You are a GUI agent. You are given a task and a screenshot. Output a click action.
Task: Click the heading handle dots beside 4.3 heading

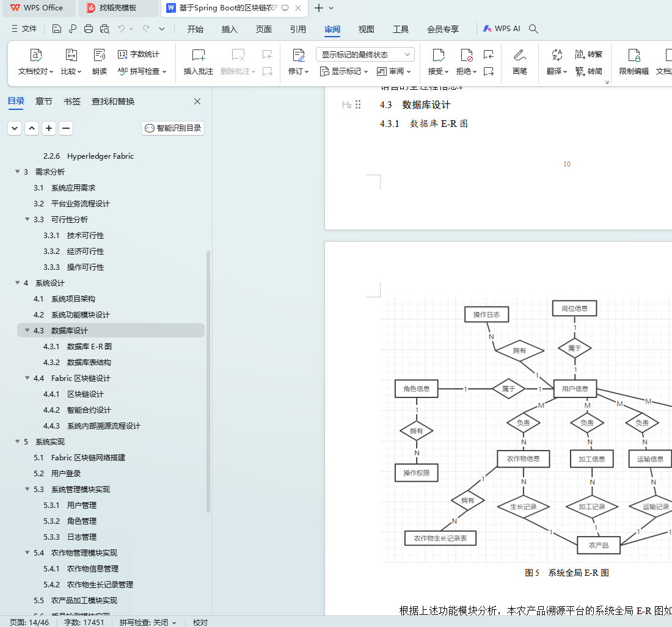(x=358, y=104)
